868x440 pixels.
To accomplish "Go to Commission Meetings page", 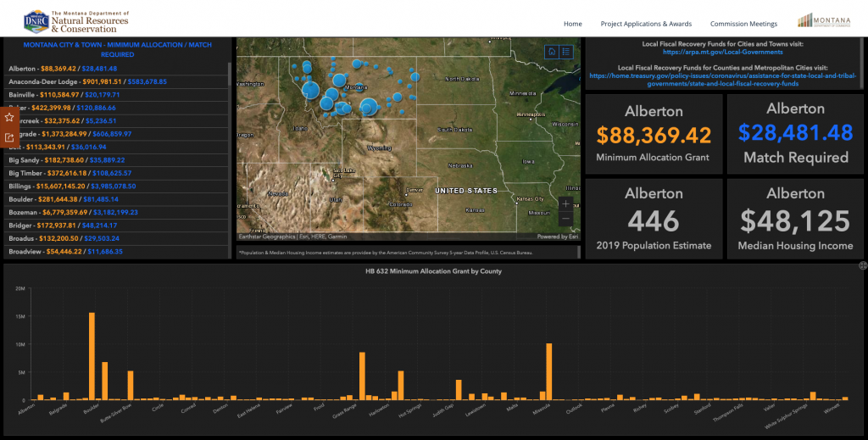I will (x=743, y=24).
